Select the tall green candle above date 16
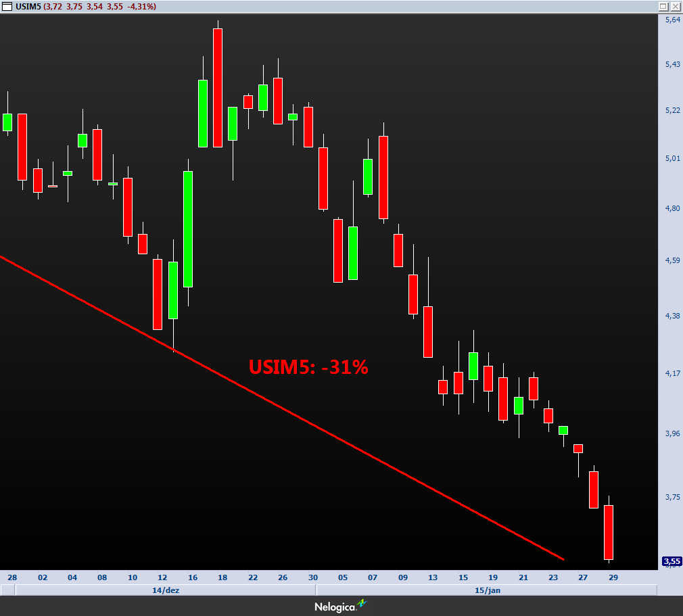The width and height of the screenshot is (683, 616). [x=188, y=229]
